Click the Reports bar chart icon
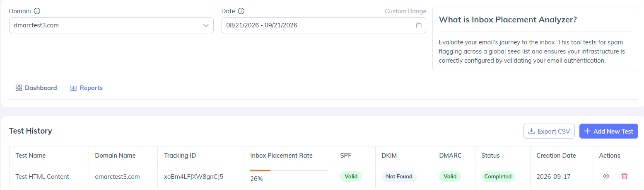The image size is (644, 190). pos(74,88)
